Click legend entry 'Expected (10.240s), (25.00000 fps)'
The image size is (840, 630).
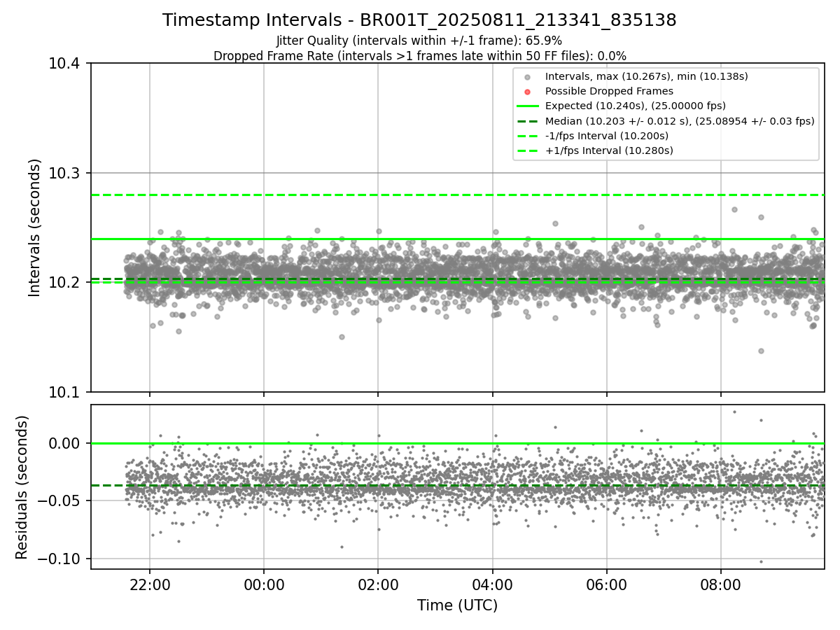click(x=635, y=106)
